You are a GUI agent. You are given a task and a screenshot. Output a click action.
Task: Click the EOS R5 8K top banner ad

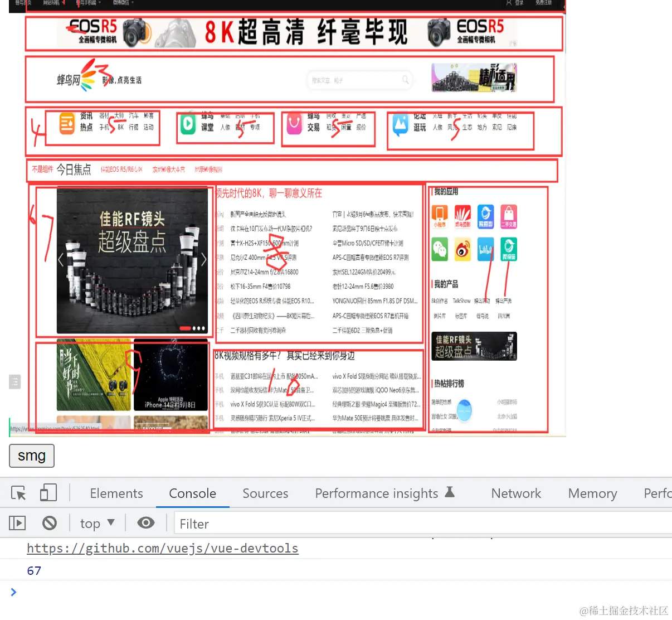(x=287, y=32)
